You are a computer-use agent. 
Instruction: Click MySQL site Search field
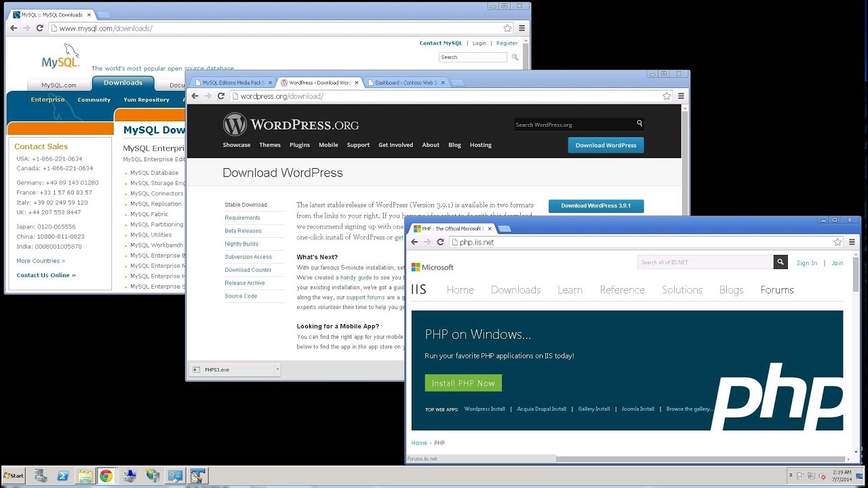473,57
